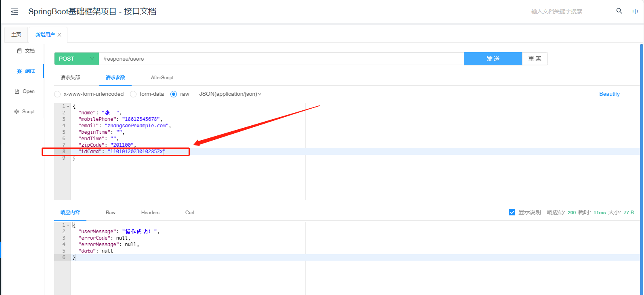Click the "name" line in request body
The width and height of the screenshot is (644, 295).
pos(100,113)
